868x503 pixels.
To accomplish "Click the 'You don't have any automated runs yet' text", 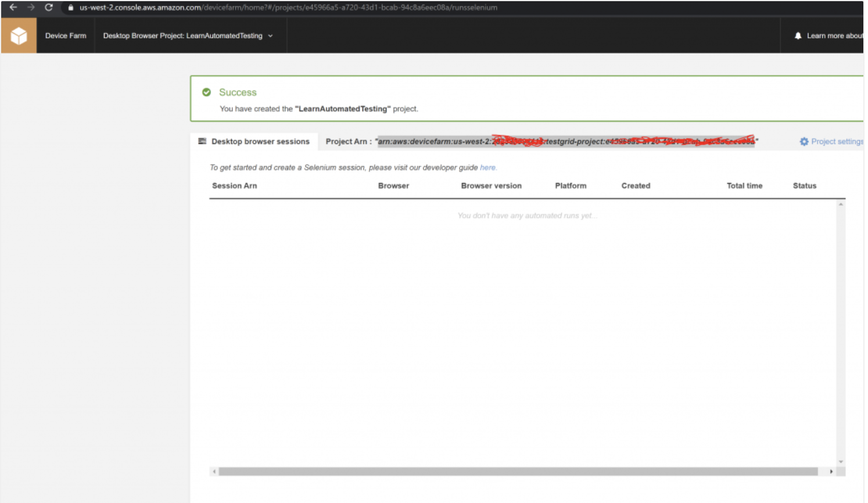I will (x=527, y=215).
